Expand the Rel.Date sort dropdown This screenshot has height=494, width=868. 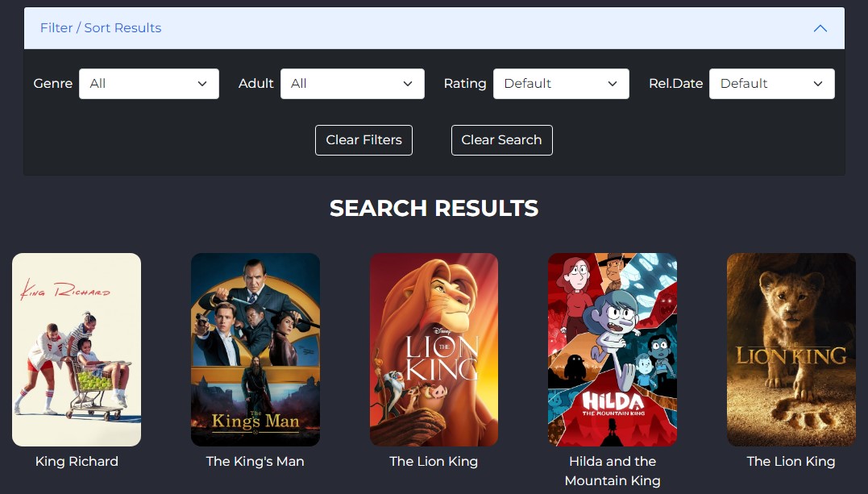tap(771, 84)
